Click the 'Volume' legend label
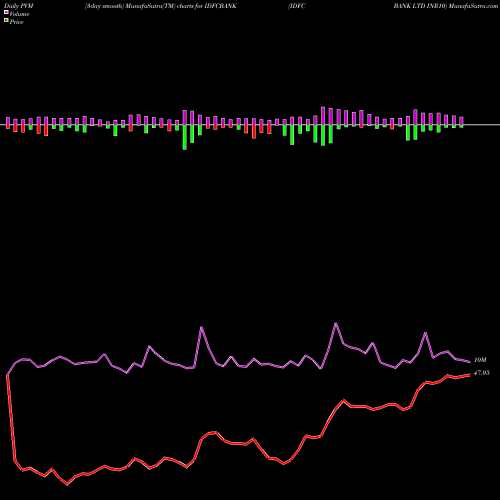Image resolution: width=500 pixels, height=500 pixels. [x=19, y=14]
